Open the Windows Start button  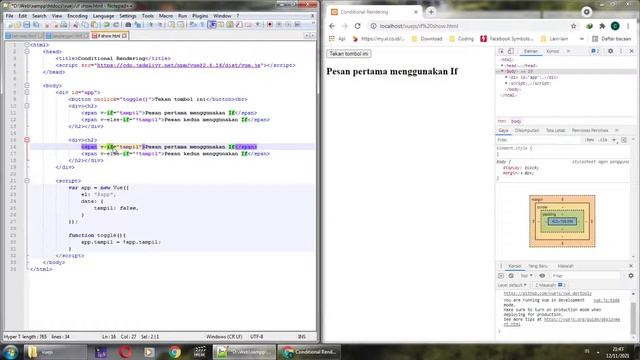coord(11,351)
